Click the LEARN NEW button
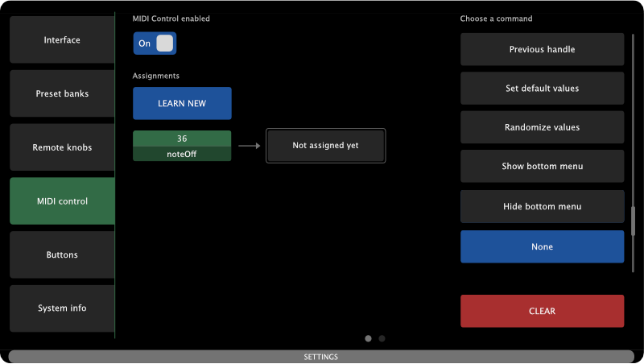Screen dimensions: 644x364 pos(182,104)
